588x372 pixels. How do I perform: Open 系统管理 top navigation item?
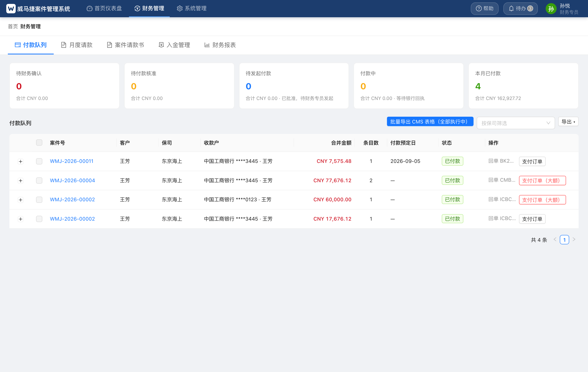coord(192,9)
